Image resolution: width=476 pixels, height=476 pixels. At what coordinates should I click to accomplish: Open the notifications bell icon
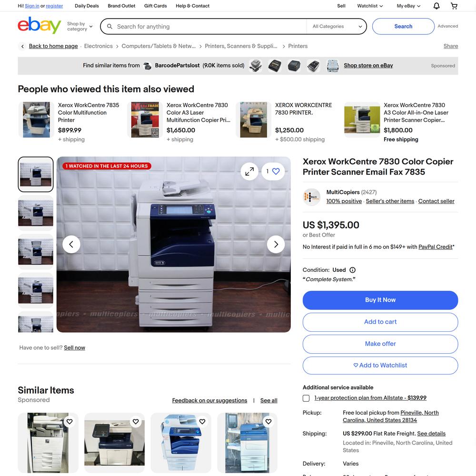pos(436,6)
